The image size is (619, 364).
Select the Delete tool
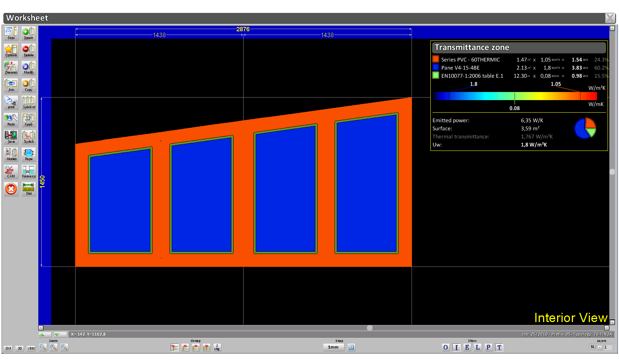tap(28, 50)
